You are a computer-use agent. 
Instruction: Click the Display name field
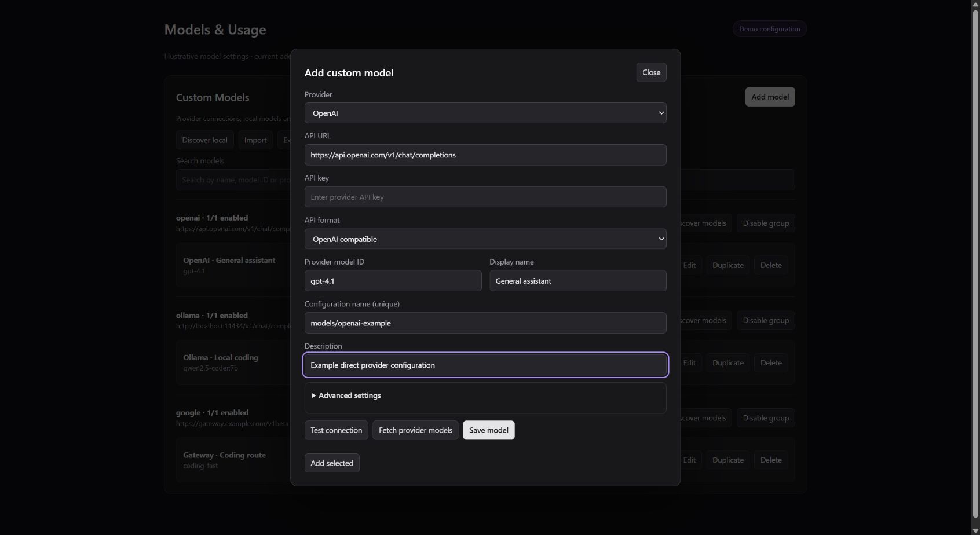point(577,281)
